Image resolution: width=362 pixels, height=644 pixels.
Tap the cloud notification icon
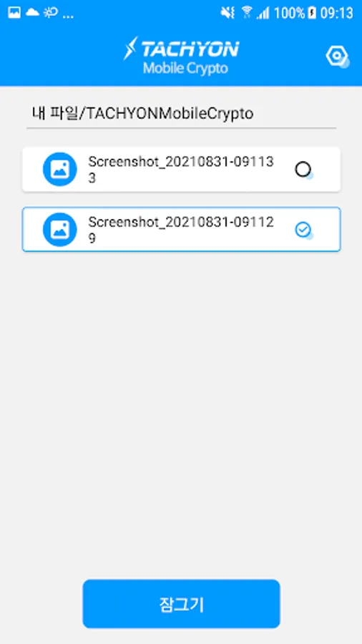click(x=32, y=13)
